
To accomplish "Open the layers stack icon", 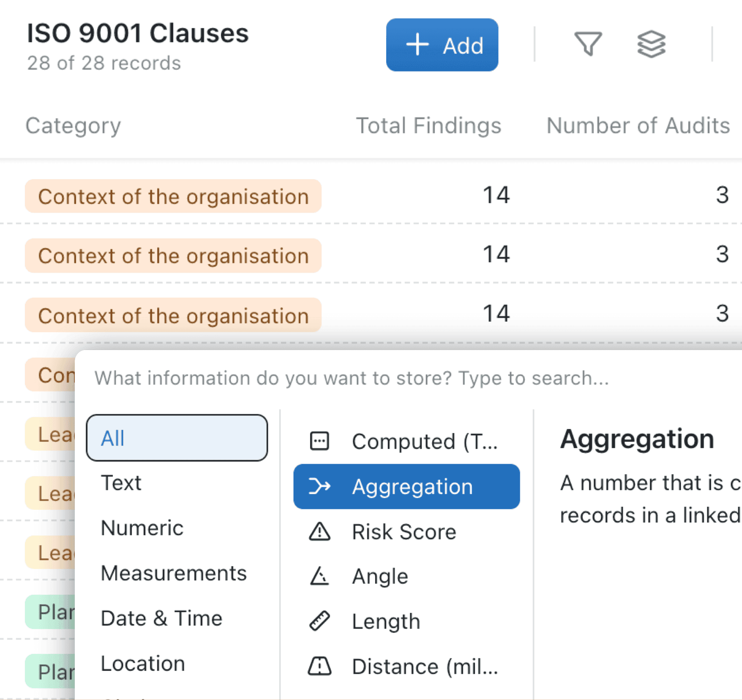I will click(x=651, y=44).
